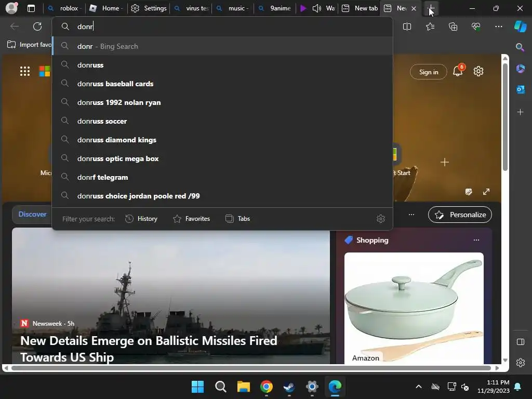Switch to the Home tab
This screenshot has height=399, width=532.
click(106, 8)
